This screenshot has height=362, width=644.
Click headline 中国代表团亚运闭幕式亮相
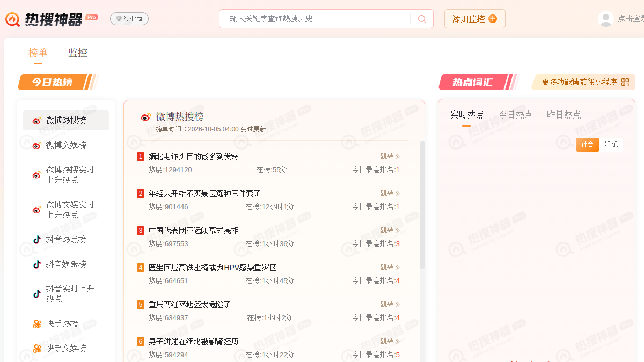(194, 231)
